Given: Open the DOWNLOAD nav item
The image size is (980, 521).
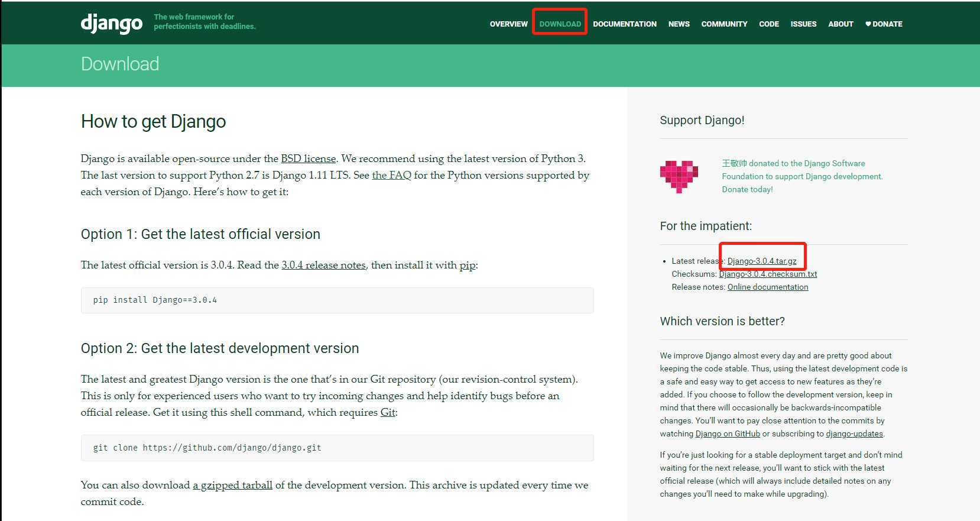Looking at the screenshot, I should pos(560,24).
